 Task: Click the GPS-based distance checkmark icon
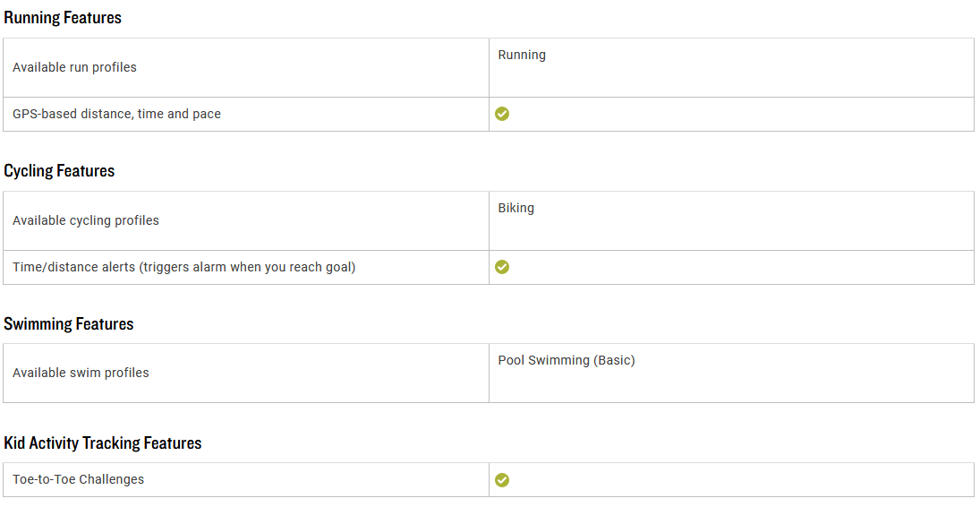[502, 114]
